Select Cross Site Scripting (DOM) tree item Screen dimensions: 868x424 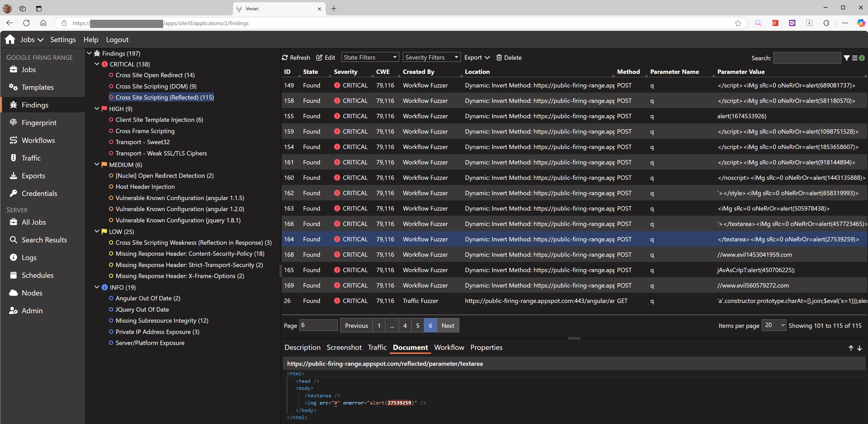(156, 86)
